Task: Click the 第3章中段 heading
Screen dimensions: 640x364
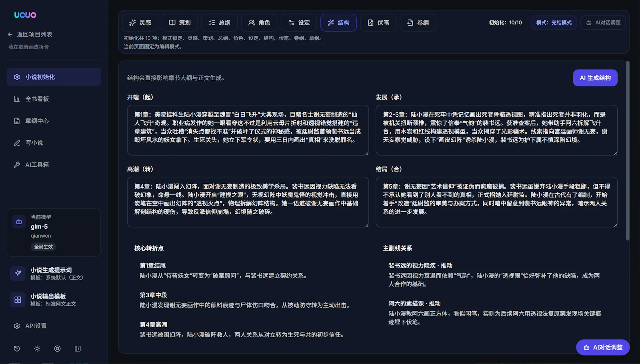Action: click(153, 295)
